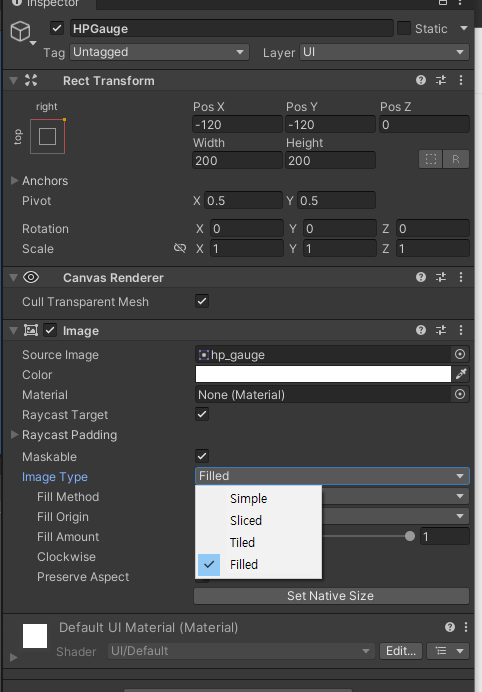Image resolution: width=482 pixels, height=692 pixels.
Task: Click the Pivot X field
Action: tap(243, 200)
